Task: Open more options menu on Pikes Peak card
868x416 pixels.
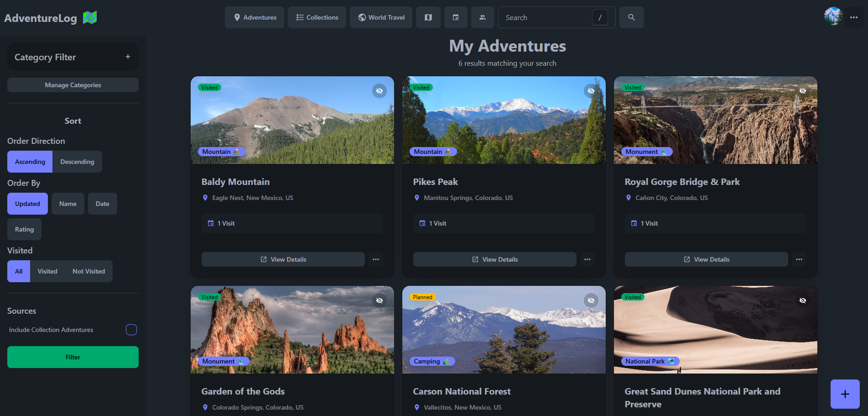Action: click(587, 259)
